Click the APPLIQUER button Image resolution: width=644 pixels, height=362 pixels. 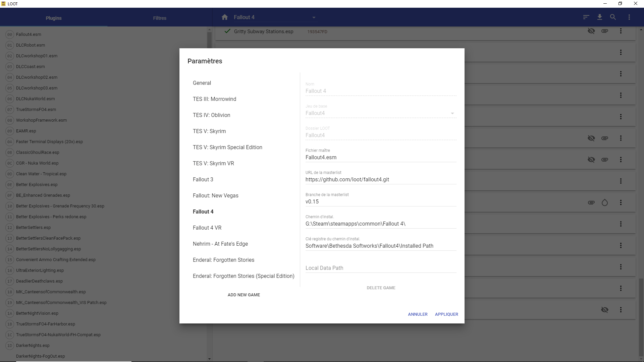pyautogui.click(x=446, y=314)
